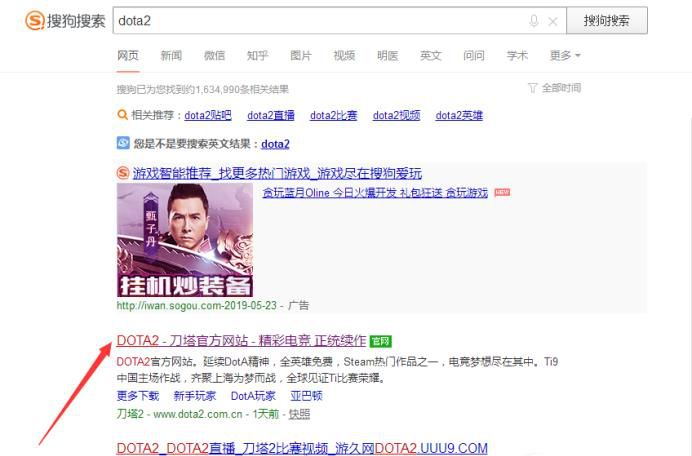Click the orange magnifier icon near 相关推荐

click(x=122, y=115)
